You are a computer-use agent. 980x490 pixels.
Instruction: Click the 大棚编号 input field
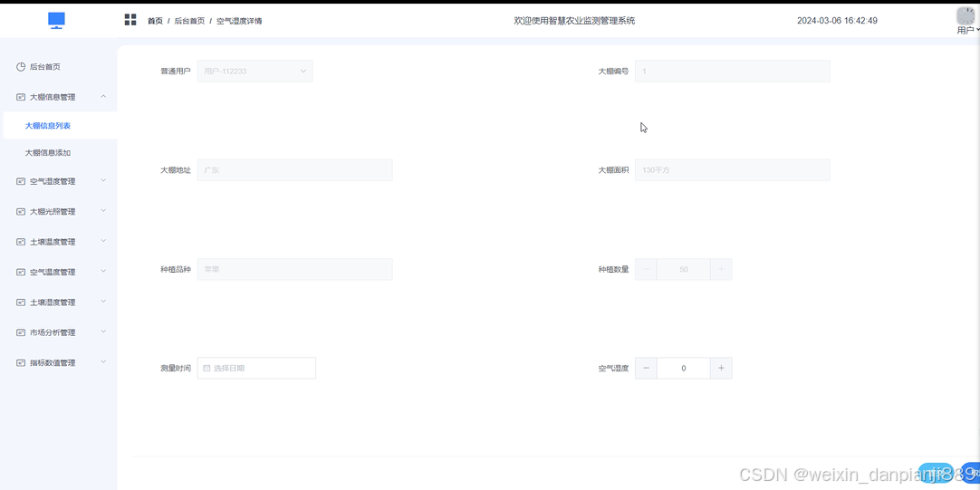733,72
